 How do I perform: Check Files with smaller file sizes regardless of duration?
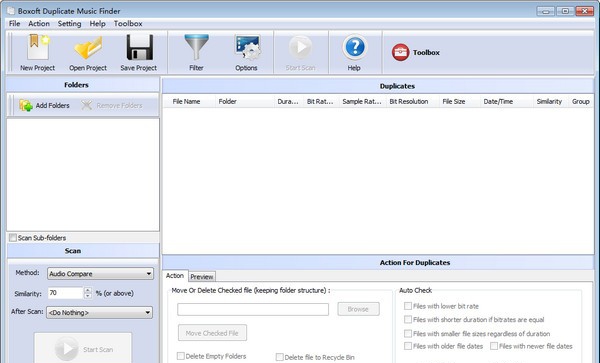click(408, 334)
